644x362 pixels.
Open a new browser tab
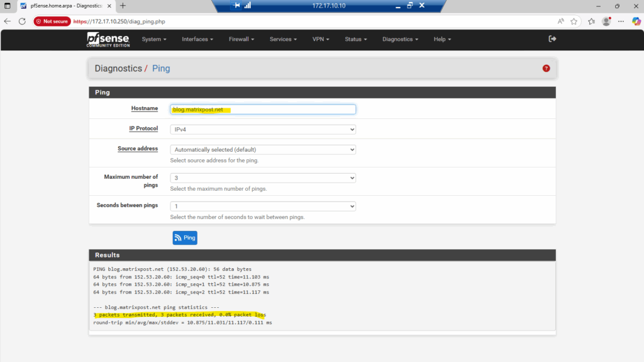pyautogui.click(x=123, y=6)
